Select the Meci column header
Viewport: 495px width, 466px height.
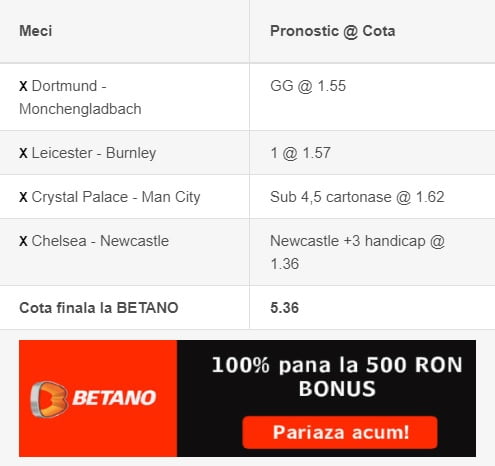pos(36,31)
